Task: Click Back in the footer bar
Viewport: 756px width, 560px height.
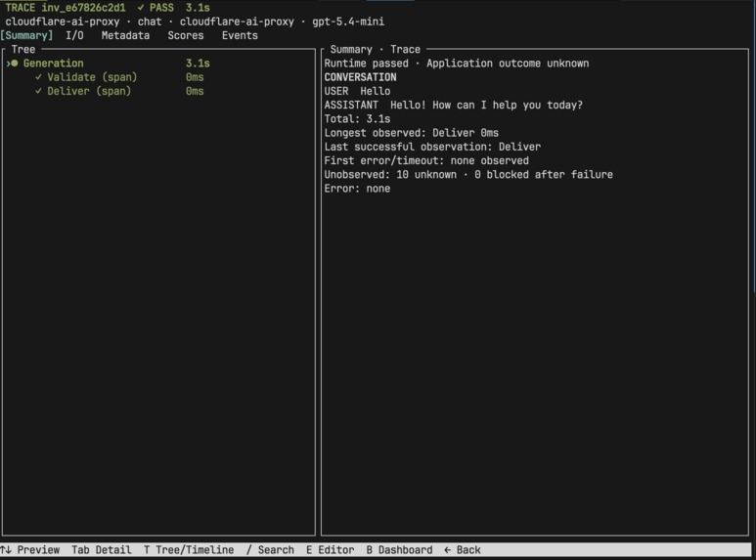Action: pyautogui.click(x=463, y=550)
